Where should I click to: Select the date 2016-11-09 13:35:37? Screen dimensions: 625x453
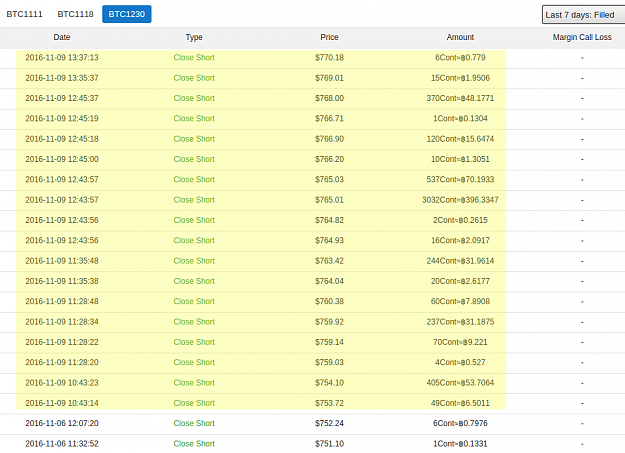click(x=62, y=78)
